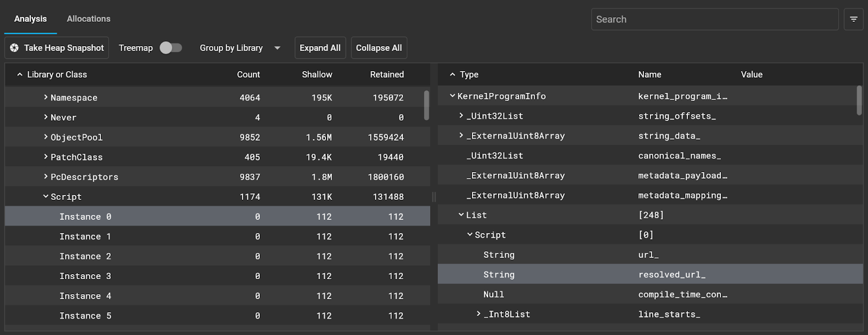Switch to the Allocations tab

88,18
